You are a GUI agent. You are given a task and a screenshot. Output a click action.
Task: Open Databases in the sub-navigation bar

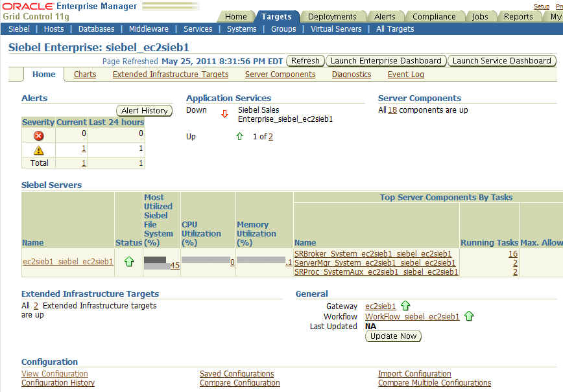pos(96,29)
